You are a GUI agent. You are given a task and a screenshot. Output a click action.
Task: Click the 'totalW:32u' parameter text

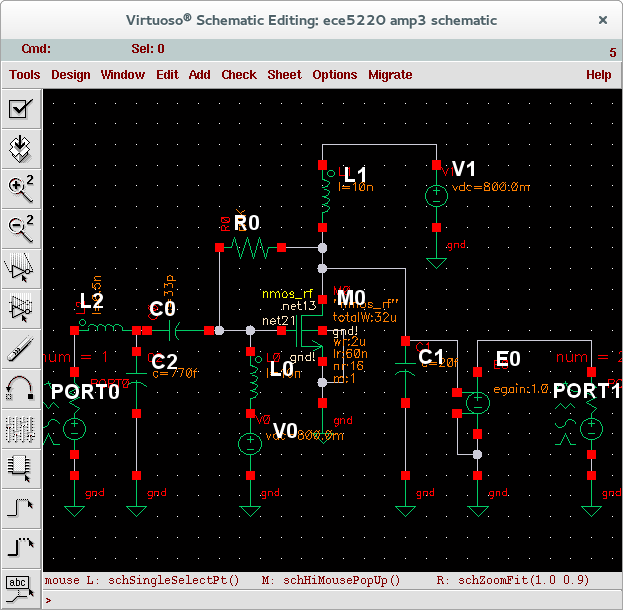[x=364, y=317]
